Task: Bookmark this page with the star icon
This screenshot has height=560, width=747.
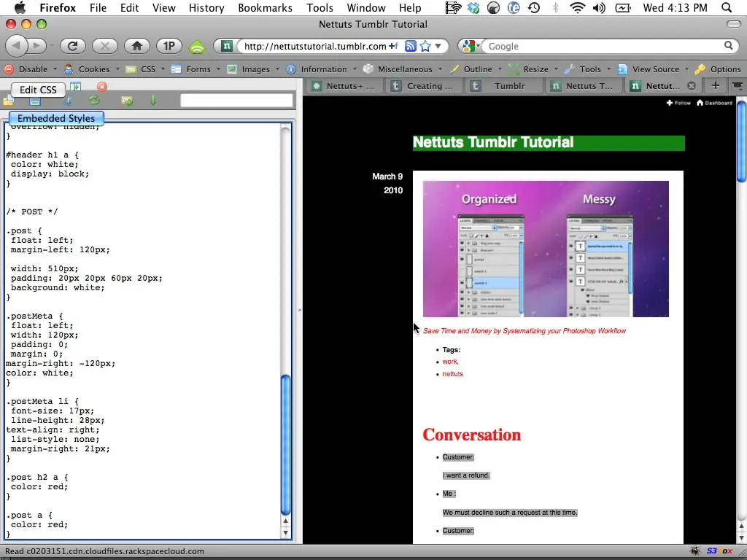Action: coord(425,46)
